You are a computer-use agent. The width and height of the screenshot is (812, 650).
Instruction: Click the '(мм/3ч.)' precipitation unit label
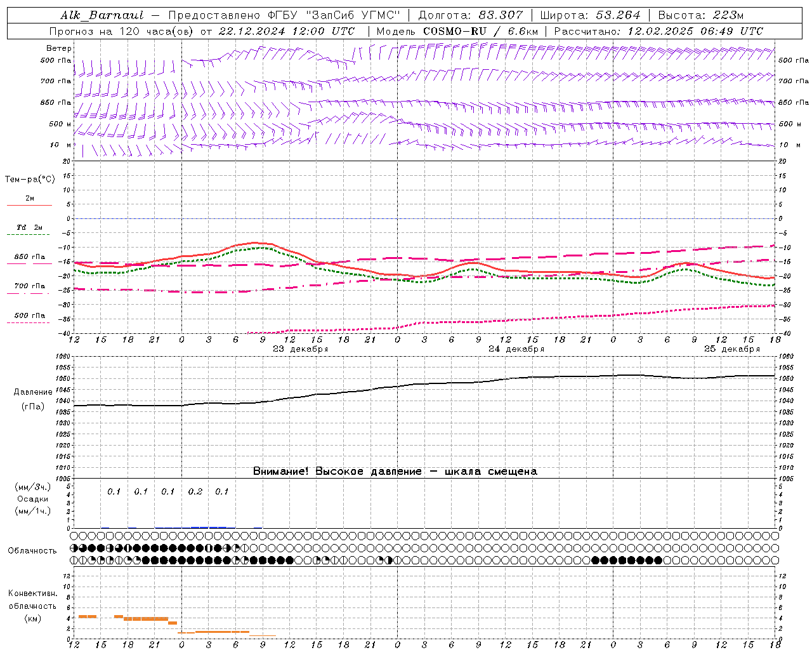pyautogui.click(x=32, y=487)
